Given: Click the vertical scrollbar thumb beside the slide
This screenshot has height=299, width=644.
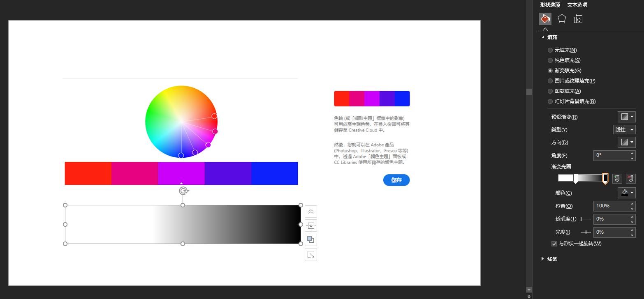Looking at the screenshot, I should (529, 92).
